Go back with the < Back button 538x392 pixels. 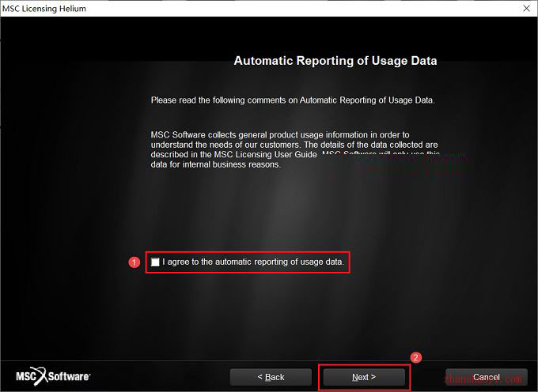(x=271, y=377)
